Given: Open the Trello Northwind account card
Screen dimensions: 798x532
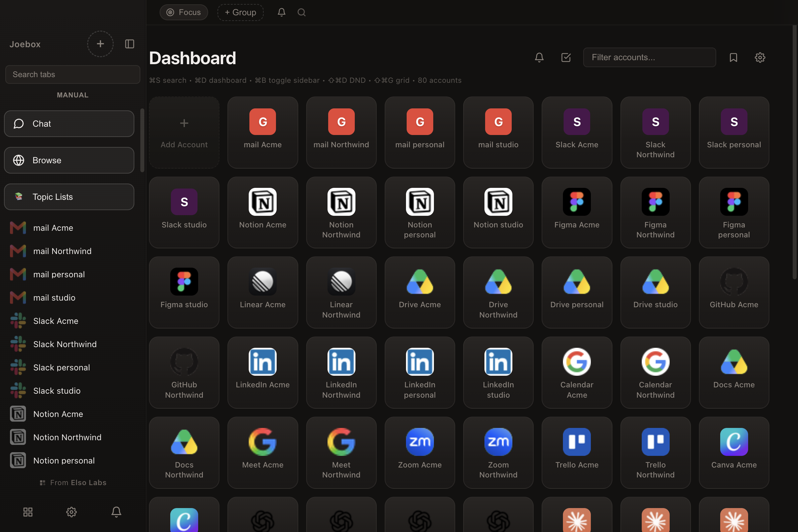Looking at the screenshot, I should click(x=655, y=453).
